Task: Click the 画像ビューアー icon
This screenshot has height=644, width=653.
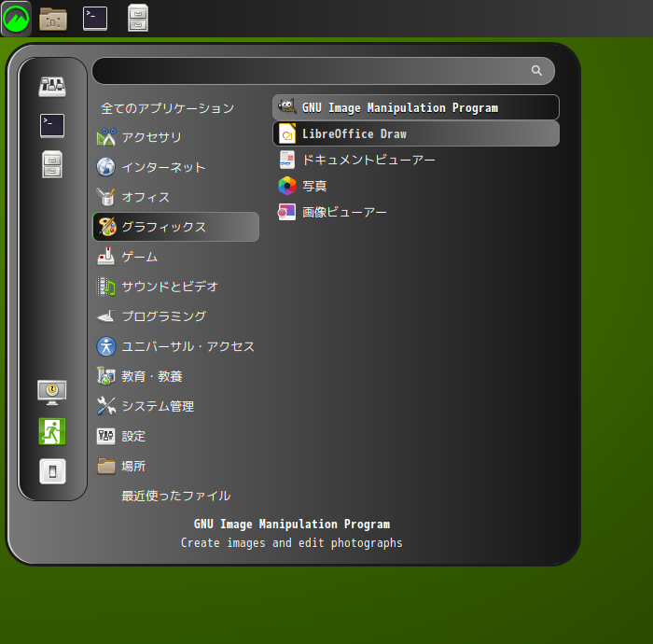Action: coord(287,212)
